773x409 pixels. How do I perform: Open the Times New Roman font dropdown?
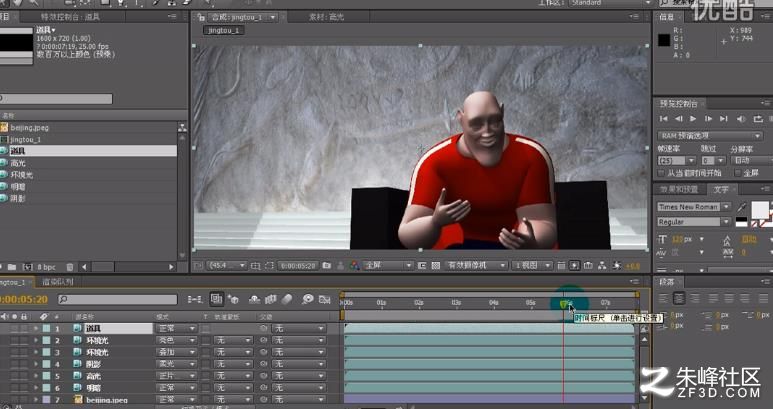[x=694, y=207]
